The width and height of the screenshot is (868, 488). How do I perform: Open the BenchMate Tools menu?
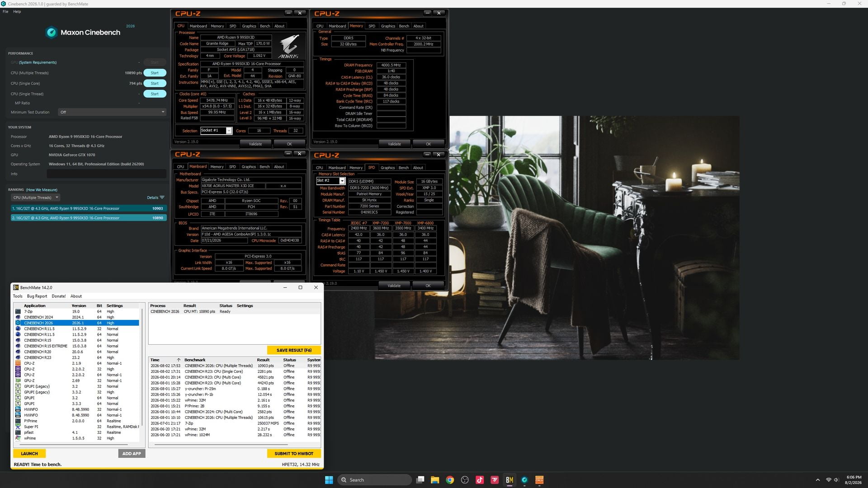click(18, 296)
